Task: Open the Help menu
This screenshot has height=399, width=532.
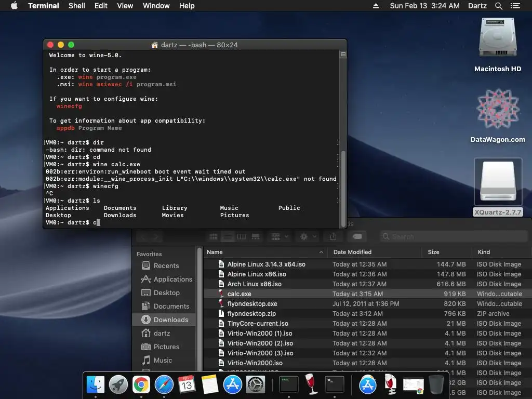Action: pyautogui.click(x=187, y=6)
